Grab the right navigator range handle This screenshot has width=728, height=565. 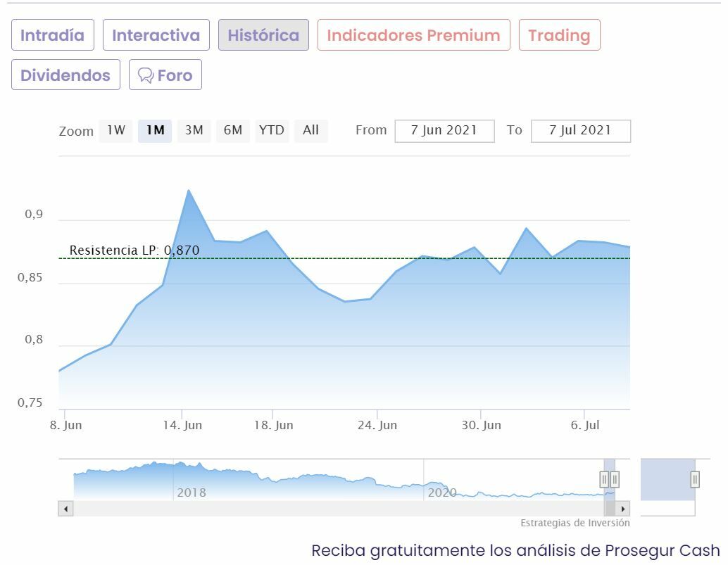point(615,480)
